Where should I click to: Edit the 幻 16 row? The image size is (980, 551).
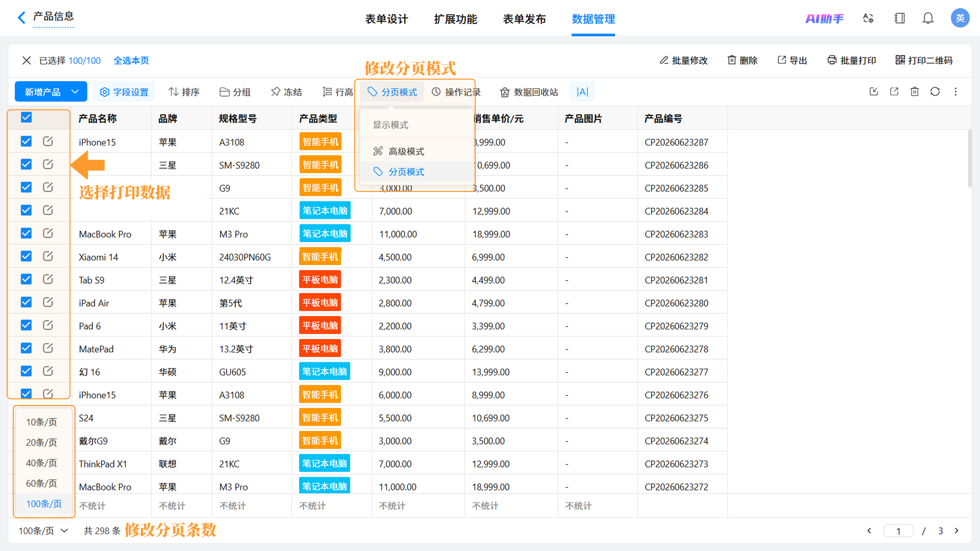(48, 372)
